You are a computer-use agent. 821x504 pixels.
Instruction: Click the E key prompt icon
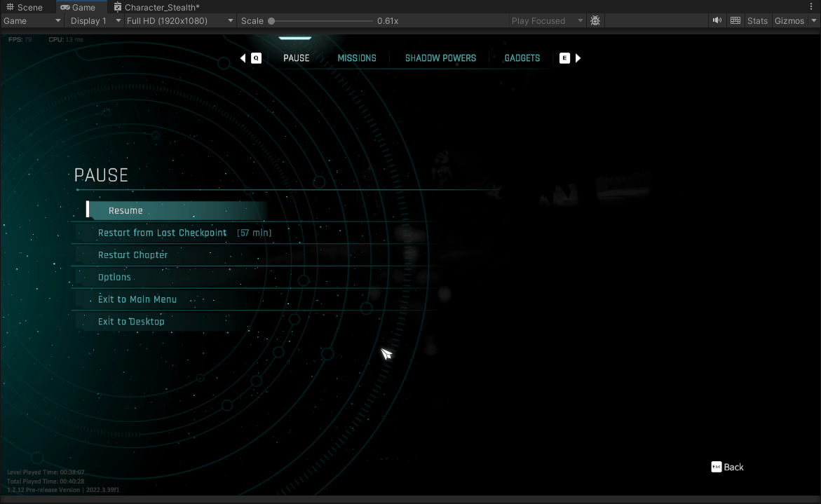(x=564, y=58)
